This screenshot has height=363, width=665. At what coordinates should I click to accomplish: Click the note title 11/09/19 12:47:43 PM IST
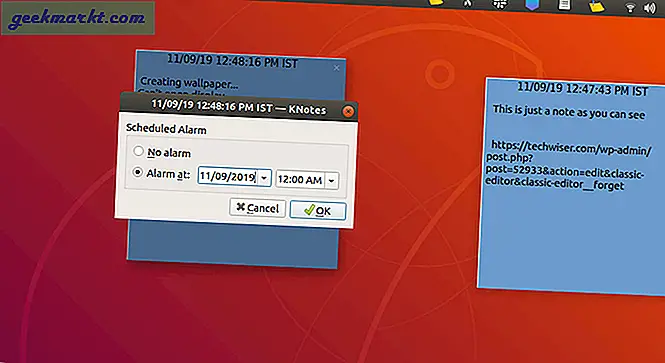pyautogui.click(x=582, y=89)
